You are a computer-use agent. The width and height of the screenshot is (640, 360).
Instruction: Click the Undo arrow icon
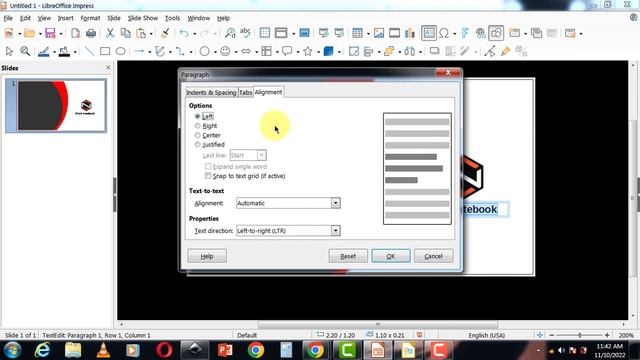pos(184,33)
